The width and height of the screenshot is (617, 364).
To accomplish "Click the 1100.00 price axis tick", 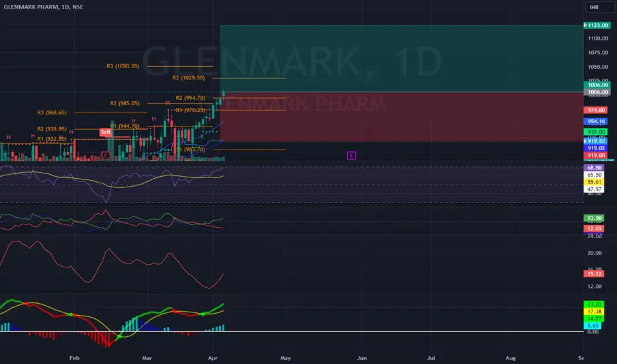I will coord(598,38).
